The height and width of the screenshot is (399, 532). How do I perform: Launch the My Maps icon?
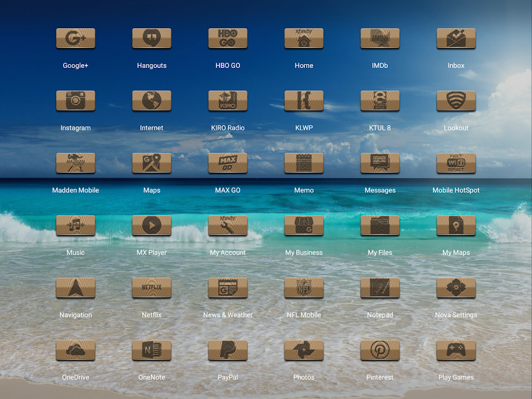[456, 225]
